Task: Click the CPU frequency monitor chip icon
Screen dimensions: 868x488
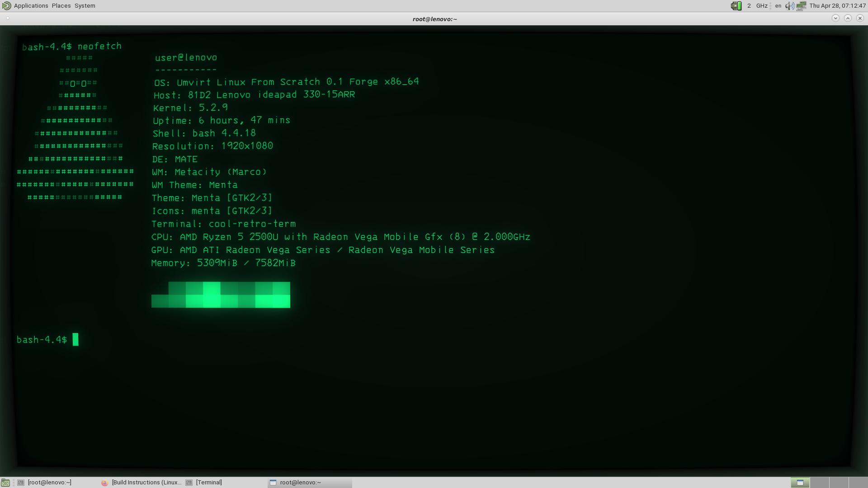Action: click(x=736, y=6)
